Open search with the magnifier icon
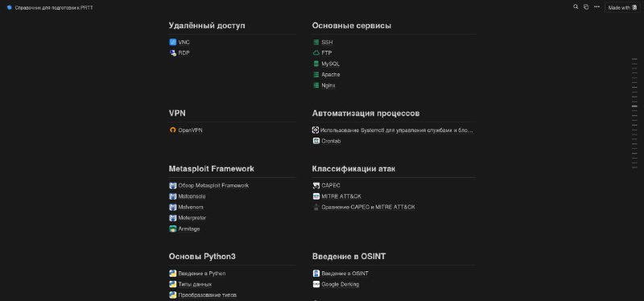The height and width of the screenshot is (301, 644). [576, 7]
